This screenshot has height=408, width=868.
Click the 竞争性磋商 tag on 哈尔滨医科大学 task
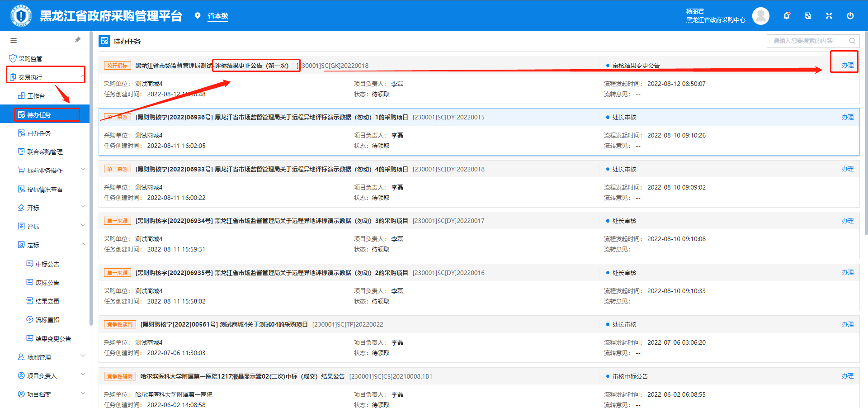pyautogui.click(x=120, y=376)
